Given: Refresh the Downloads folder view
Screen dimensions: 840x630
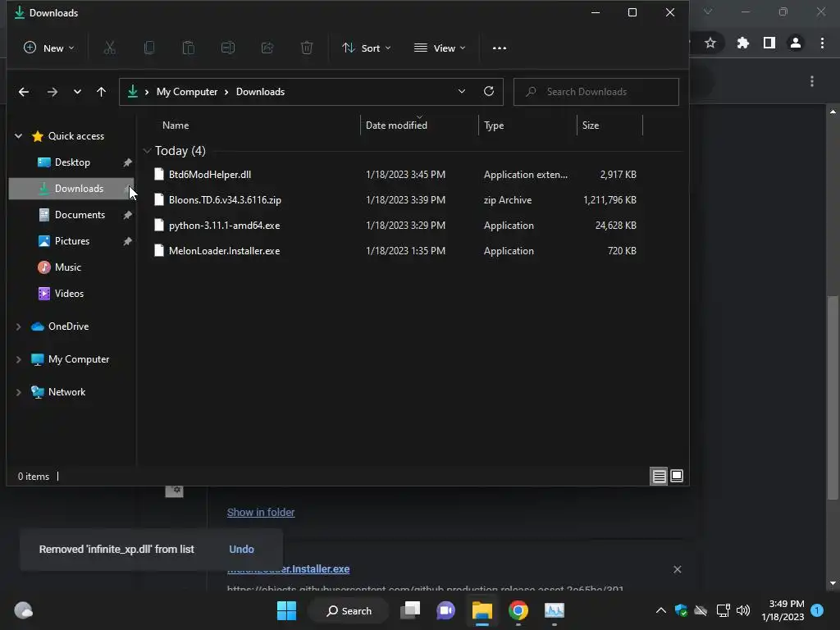Looking at the screenshot, I should [489, 91].
